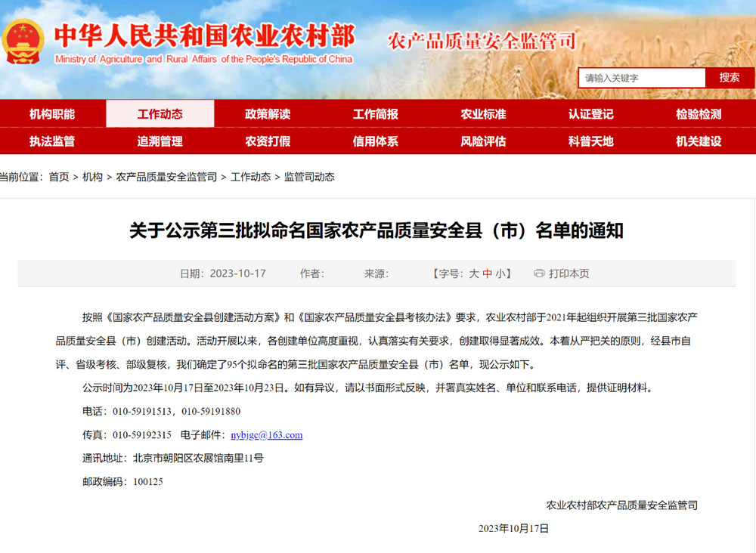Open 检验检测 in the nav bar
Image resolution: width=756 pixels, height=553 pixels.
tap(699, 114)
